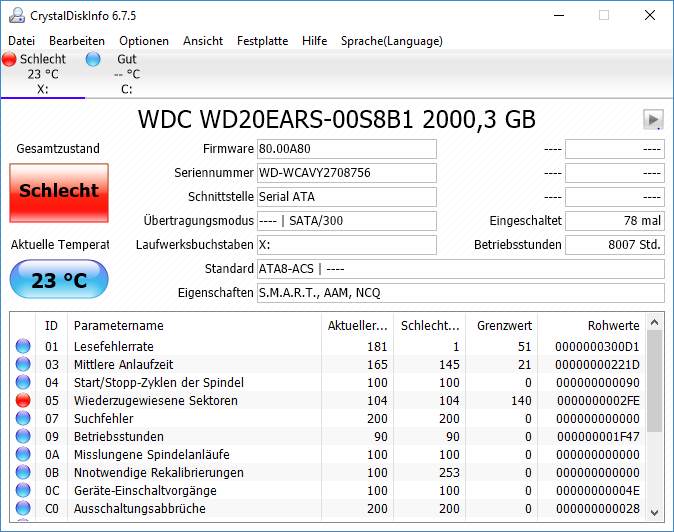This screenshot has height=532, width=674.
Task: Click blue status dot for Lesefehlerrate
Action: 23,346
